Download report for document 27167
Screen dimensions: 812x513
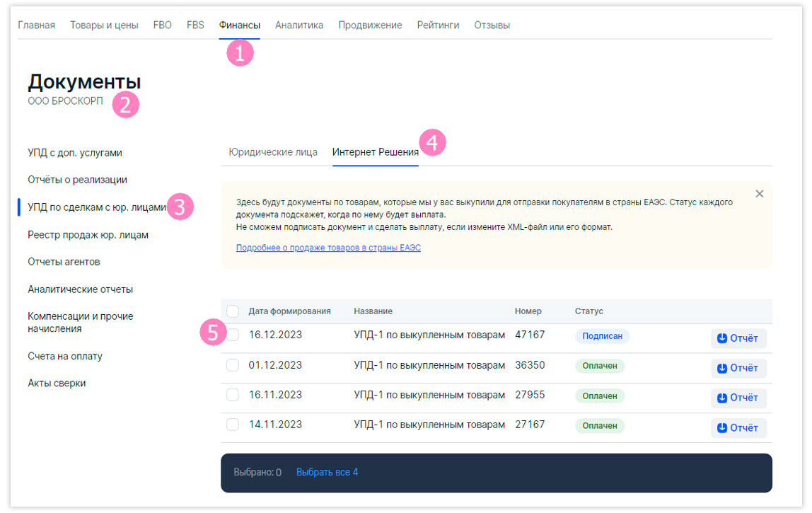tap(738, 427)
